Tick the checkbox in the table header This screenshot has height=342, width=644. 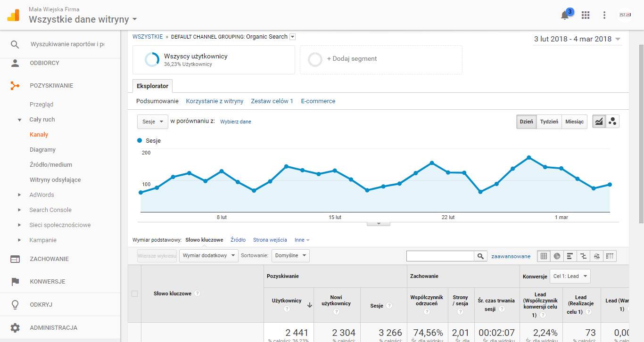pyautogui.click(x=134, y=293)
